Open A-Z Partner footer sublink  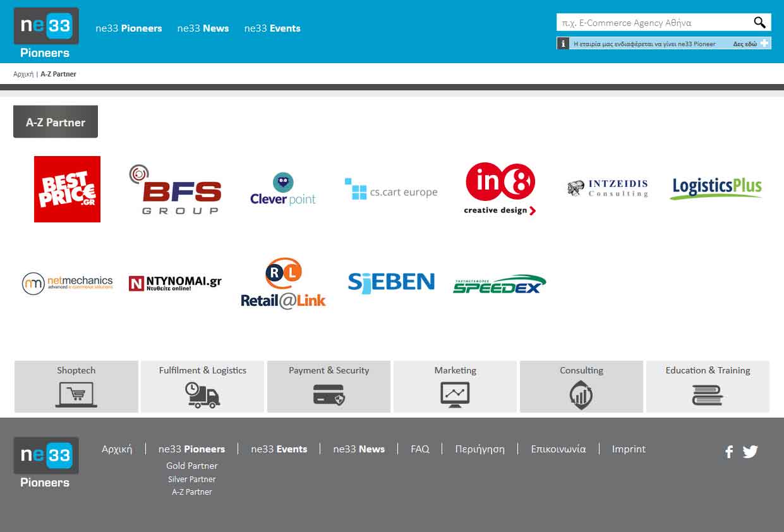click(192, 492)
